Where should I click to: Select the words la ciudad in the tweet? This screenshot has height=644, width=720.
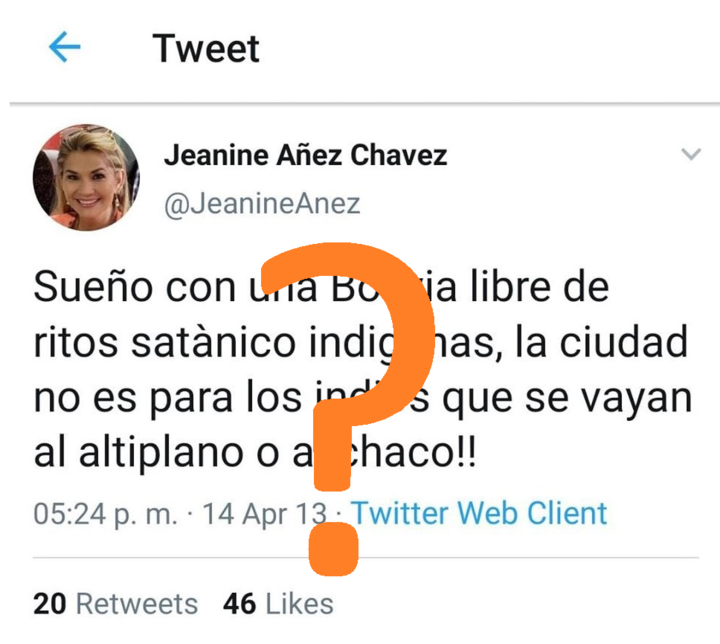point(602,342)
